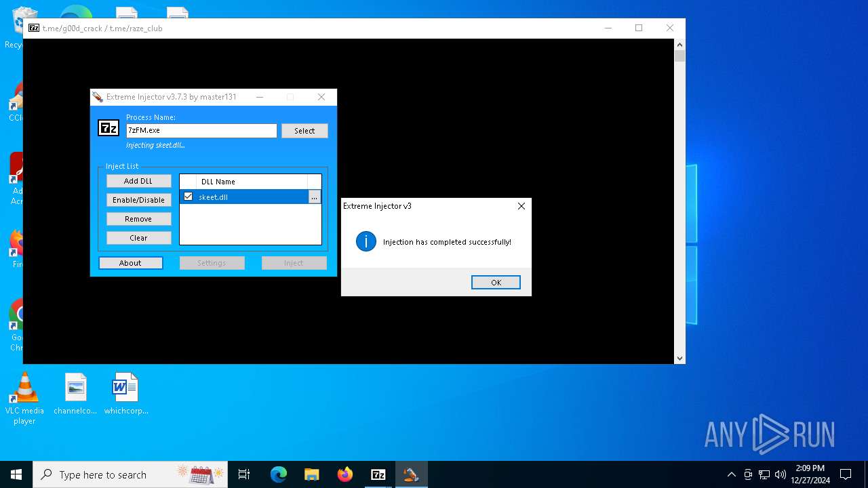Click the taskbar search box
868x488 pixels.
[x=130, y=474]
